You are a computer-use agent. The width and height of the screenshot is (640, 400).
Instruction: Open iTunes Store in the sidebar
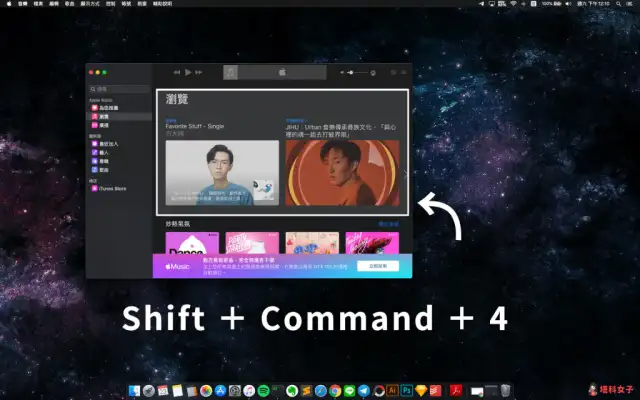point(120,189)
